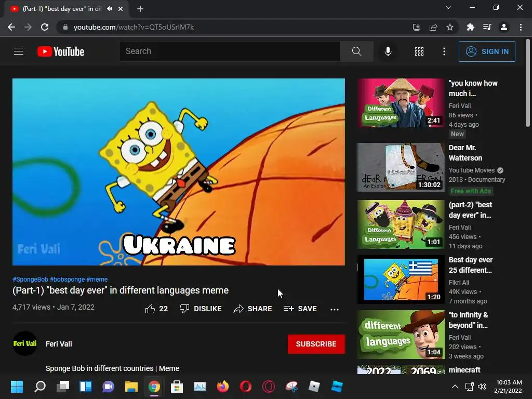Click the address bar URL
532x399 pixels.
pyautogui.click(x=134, y=27)
